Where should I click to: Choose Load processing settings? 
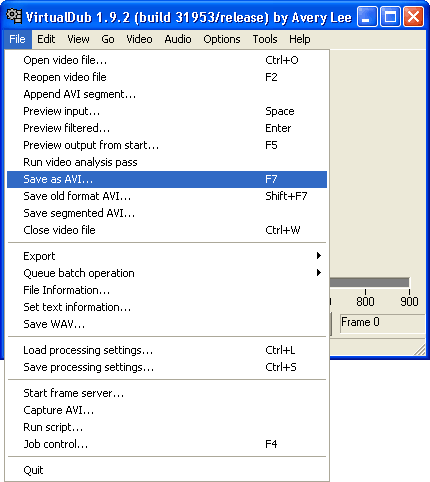tap(167, 350)
